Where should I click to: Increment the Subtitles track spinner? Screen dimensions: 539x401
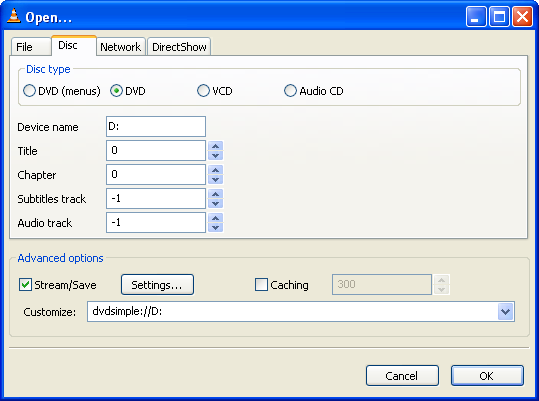pos(216,194)
